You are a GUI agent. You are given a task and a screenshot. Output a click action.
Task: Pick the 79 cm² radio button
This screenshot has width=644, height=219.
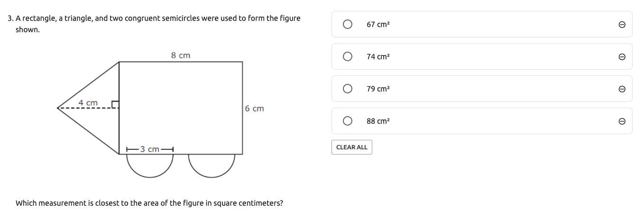(x=348, y=89)
